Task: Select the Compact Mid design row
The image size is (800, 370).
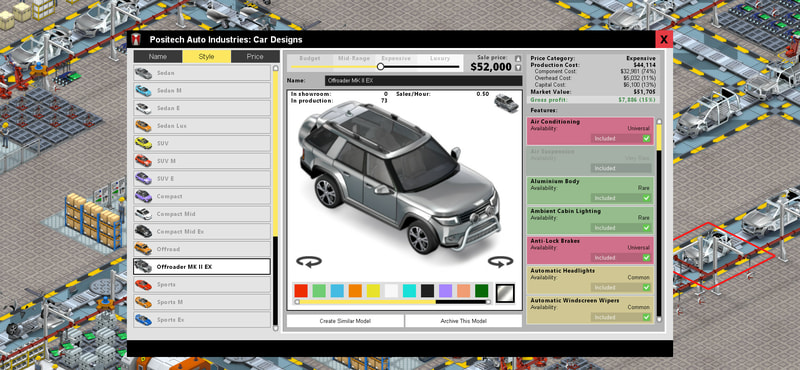Action: pyautogui.click(x=202, y=214)
